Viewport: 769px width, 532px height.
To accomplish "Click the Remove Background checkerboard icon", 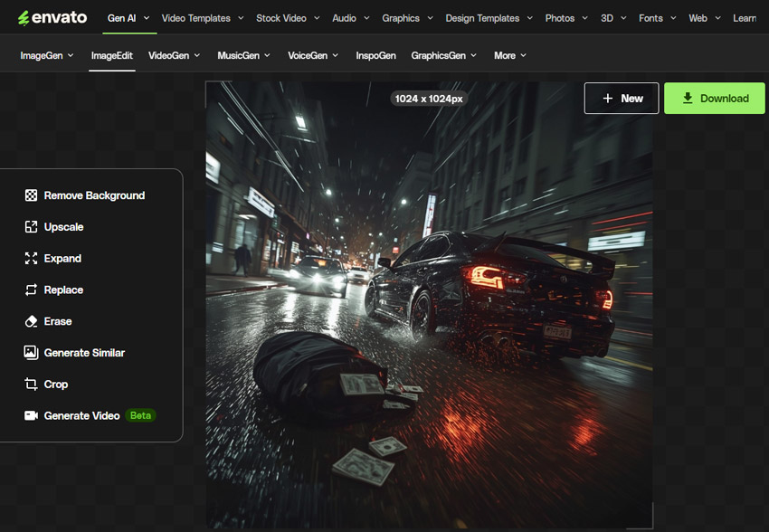I will (31, 195).
